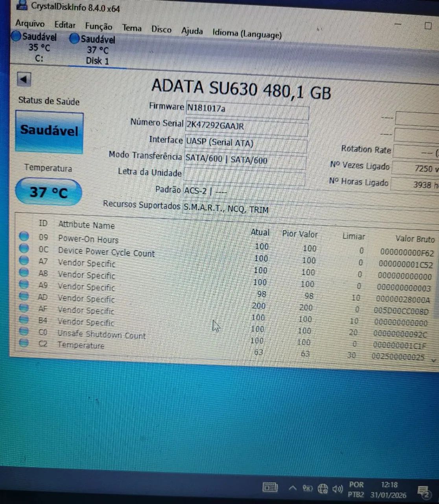
Task: Click the blue status dot beside Power-On Hours
Action: tap(24, 236)
